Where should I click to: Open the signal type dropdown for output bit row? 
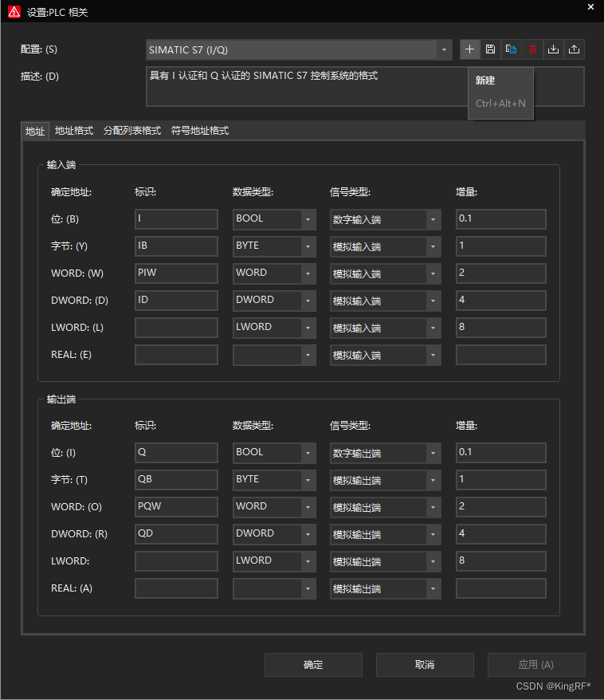coord(433,454)
